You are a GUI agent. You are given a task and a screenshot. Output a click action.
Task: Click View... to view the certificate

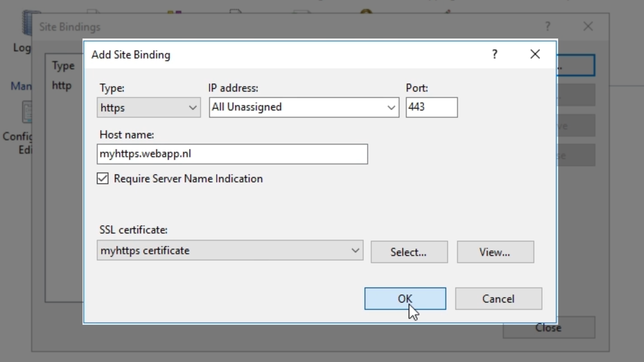(495, 252)
